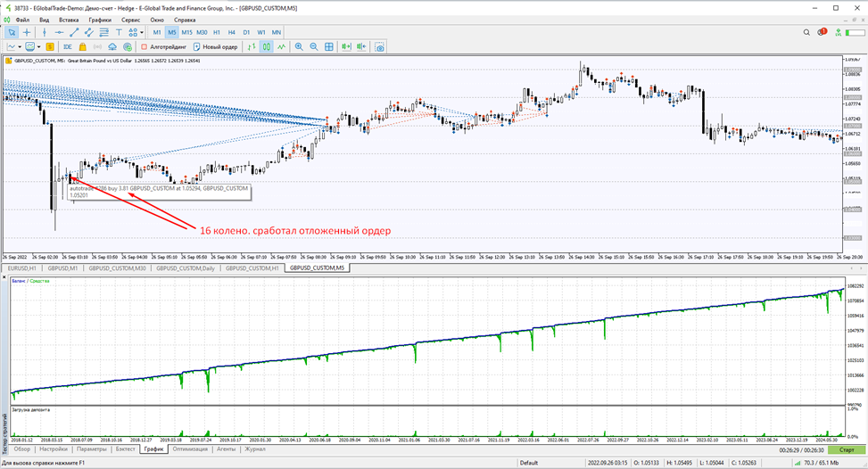Open the indicators list dropdown arrow

coord(20,47)
